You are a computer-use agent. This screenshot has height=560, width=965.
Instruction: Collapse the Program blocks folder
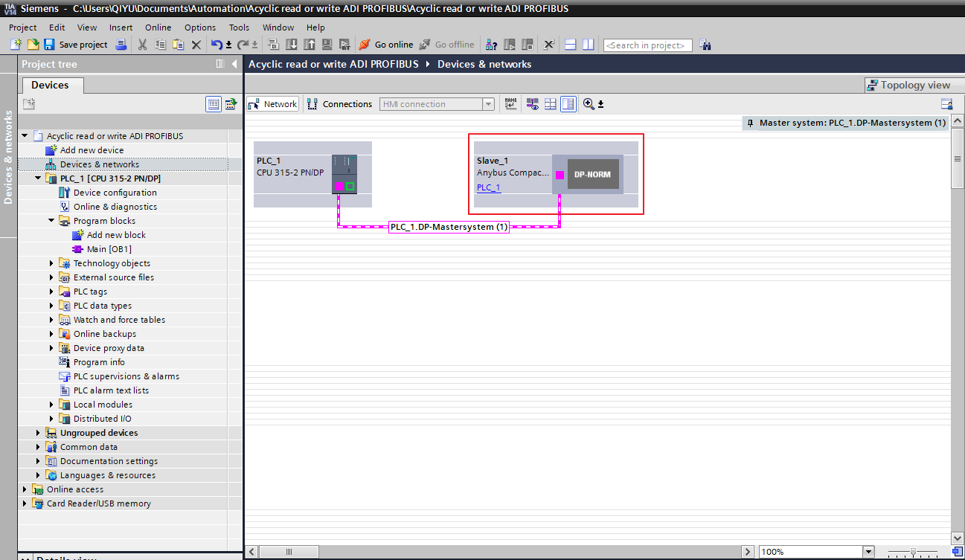click(52, 221)
